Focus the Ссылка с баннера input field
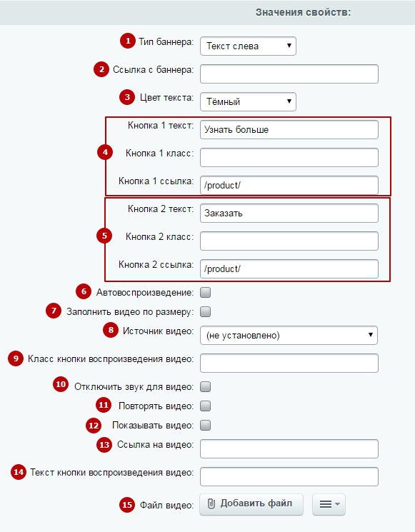Screen dimensions: 415x532 tap(289, 74)
